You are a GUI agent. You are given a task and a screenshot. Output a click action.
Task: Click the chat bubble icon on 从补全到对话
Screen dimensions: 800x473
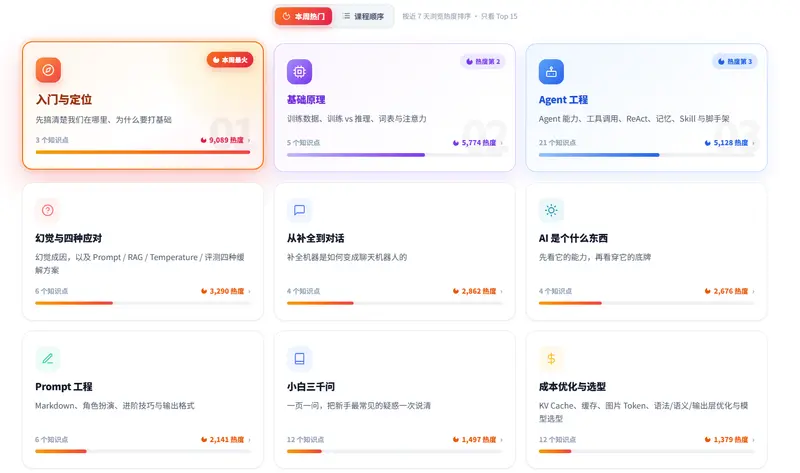pyautogui.click(x=299, y=210)
